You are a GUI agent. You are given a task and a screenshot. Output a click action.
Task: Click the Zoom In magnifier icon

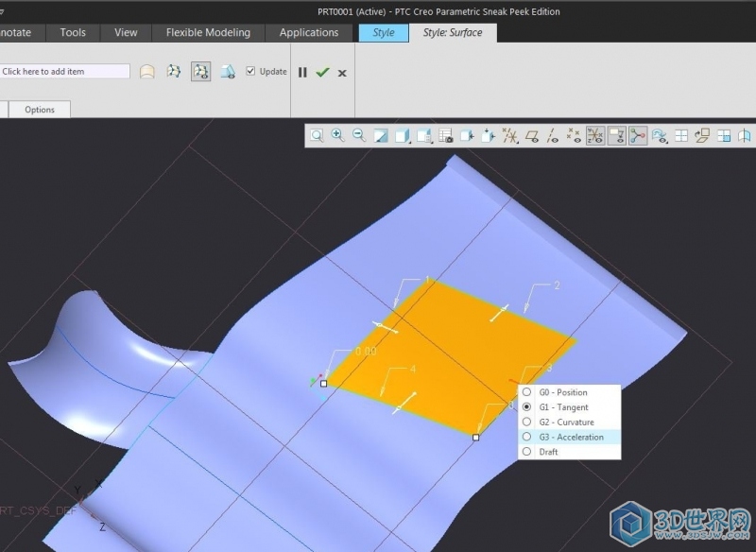(x=337, y=135)
